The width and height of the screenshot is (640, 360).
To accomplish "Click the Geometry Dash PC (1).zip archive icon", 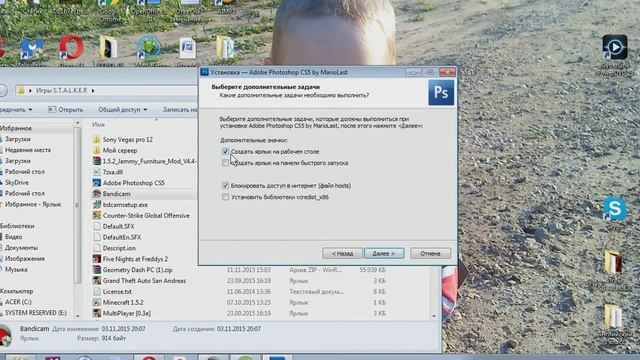I will [97, 270].
